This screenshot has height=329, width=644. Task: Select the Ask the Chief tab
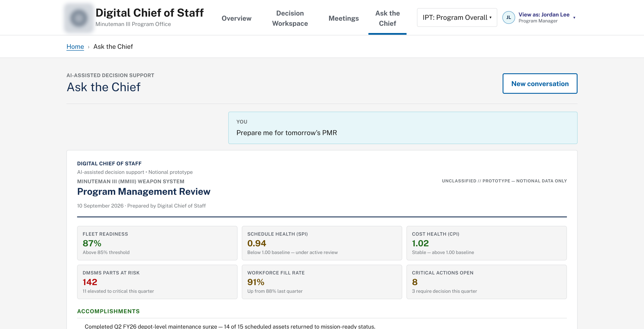coord(387,18)
